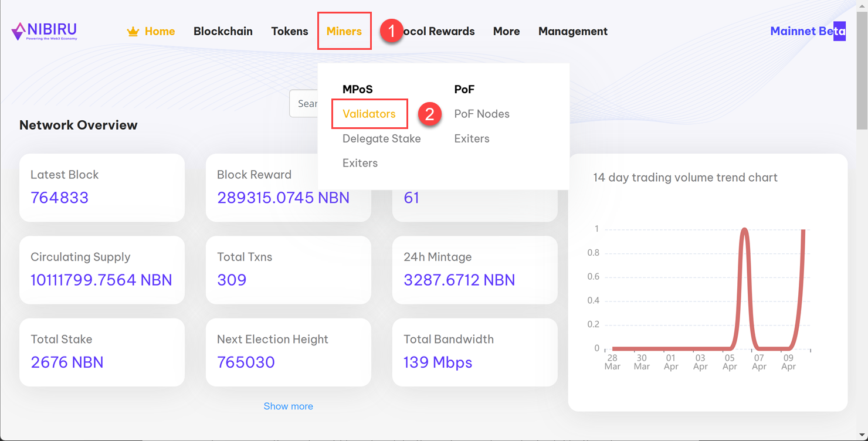868x441 pixels.
Task: Focus the search input field
Action: tap(304, 104)
